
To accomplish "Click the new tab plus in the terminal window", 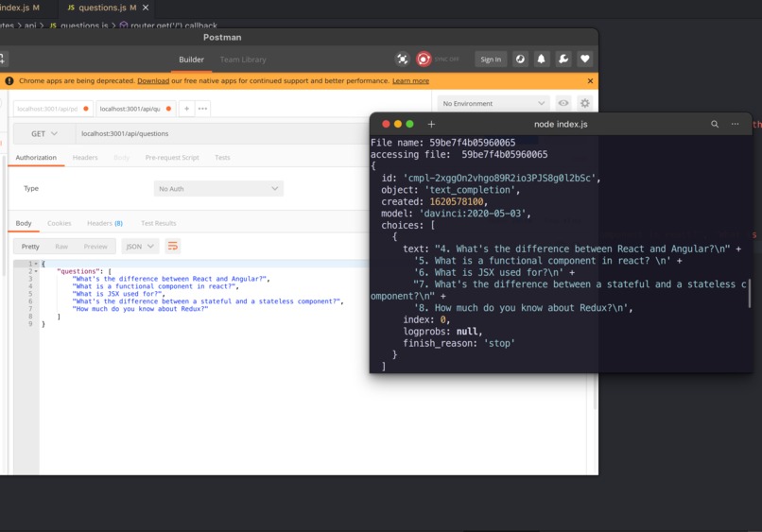I will coord(431,124).
